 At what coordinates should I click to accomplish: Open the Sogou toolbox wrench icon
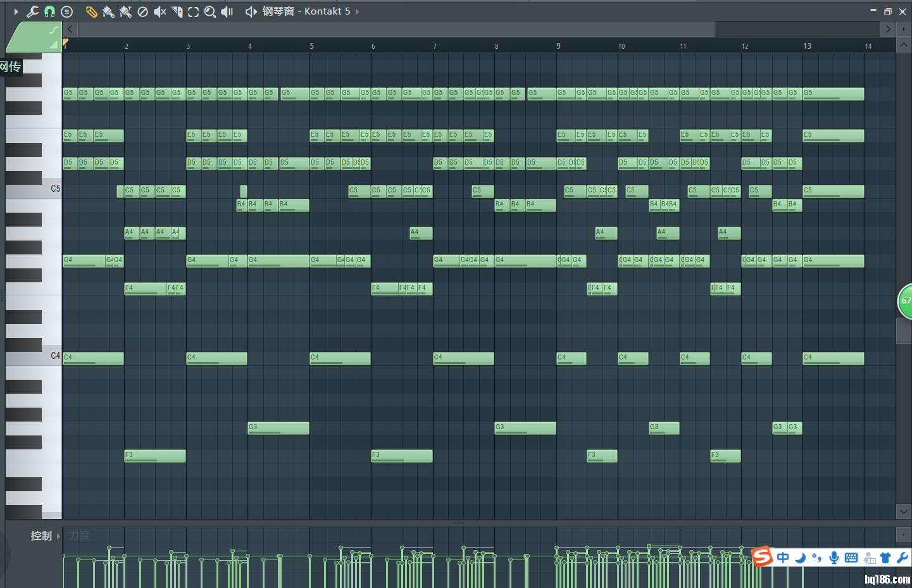[903, 558]
